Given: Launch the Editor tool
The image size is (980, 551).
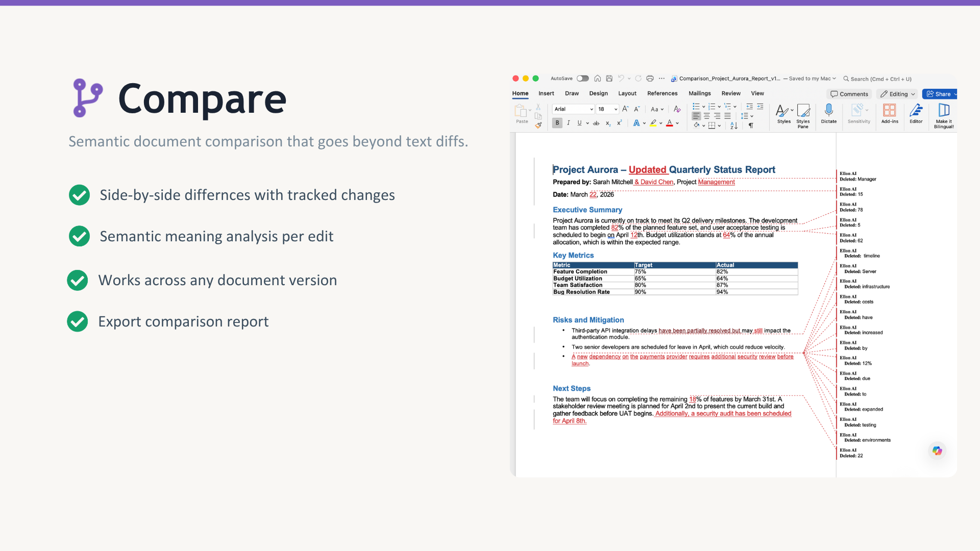Looking at the screenshot, I should pos(916,111).
